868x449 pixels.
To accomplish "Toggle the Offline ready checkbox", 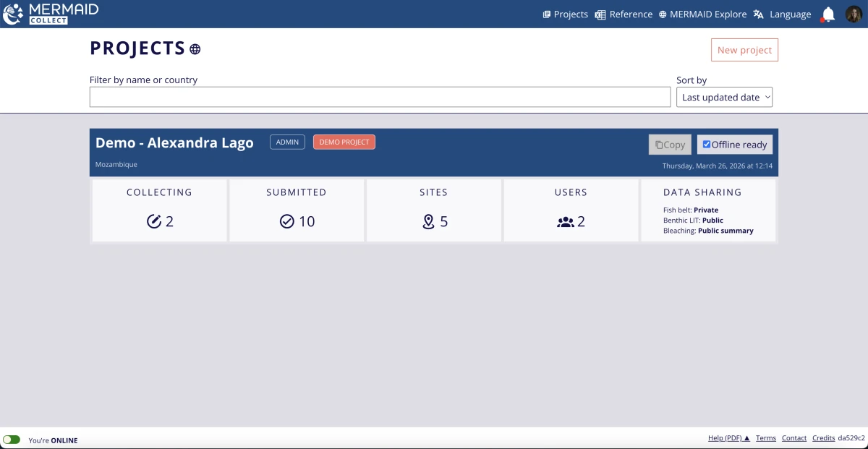I will coord(707,145).
